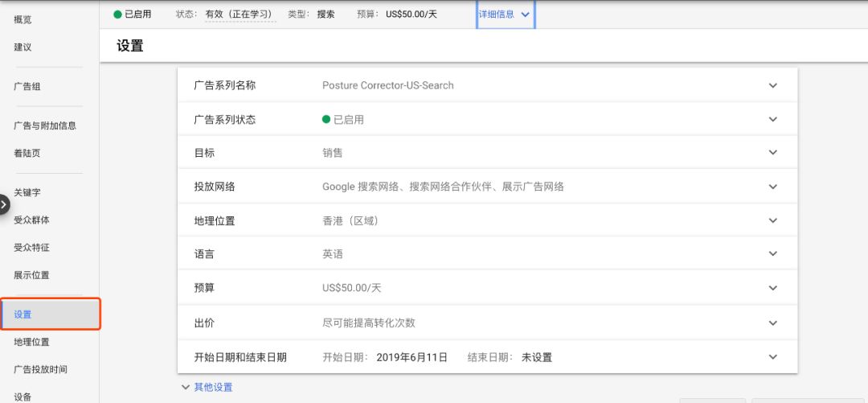Click the 香港（区域）location value
The height and width of the screenshot is (403, 868).
[350, 220]
